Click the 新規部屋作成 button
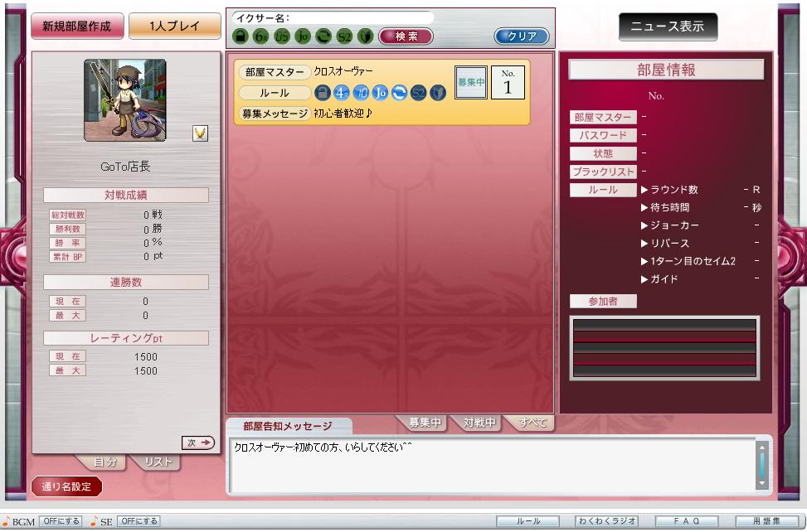This screenshot has height=532, width=807. 77,26
